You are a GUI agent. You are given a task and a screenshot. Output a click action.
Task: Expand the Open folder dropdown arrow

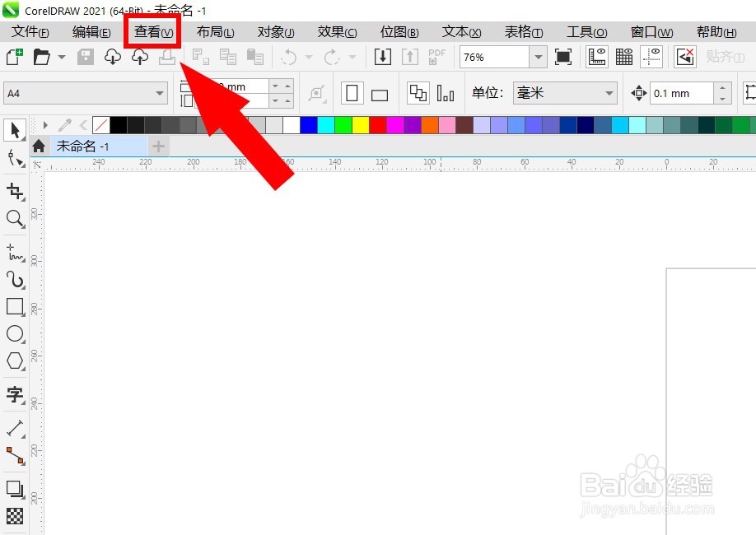point(62,57)
